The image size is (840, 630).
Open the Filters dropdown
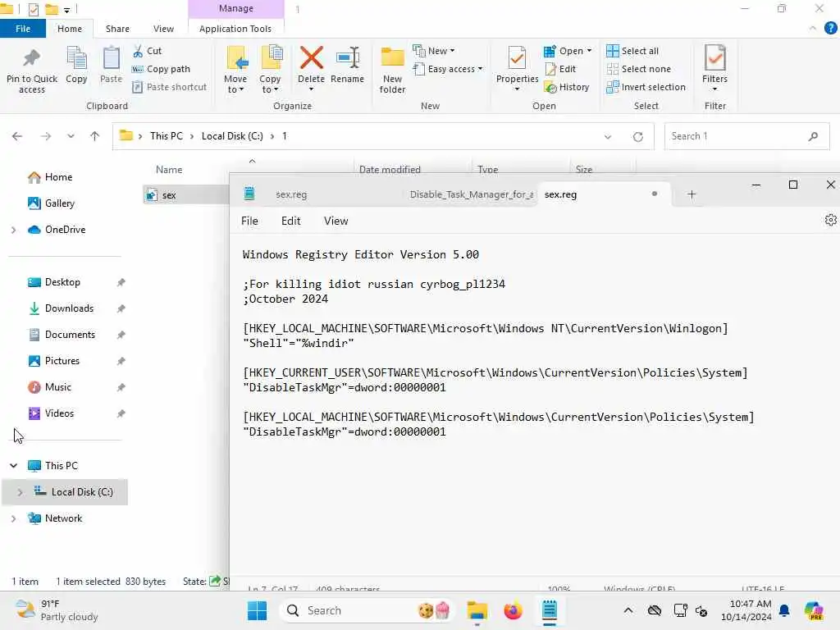pos(714,70)
